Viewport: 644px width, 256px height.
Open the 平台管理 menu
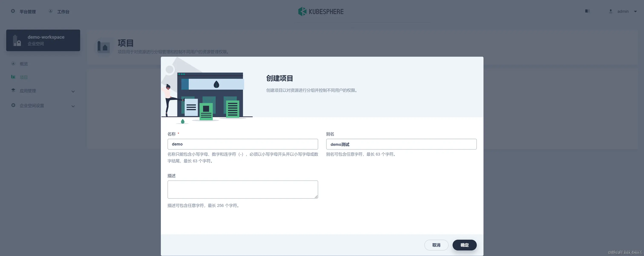27,12
